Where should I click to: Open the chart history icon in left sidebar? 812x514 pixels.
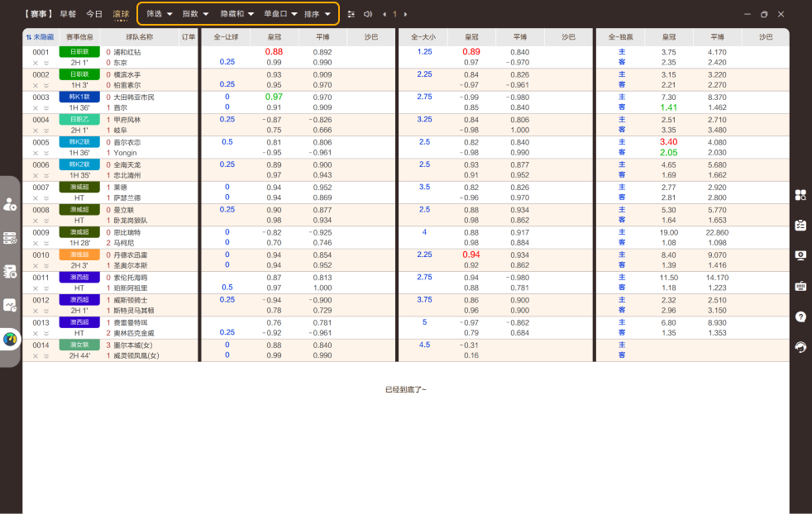click(10, 306)
